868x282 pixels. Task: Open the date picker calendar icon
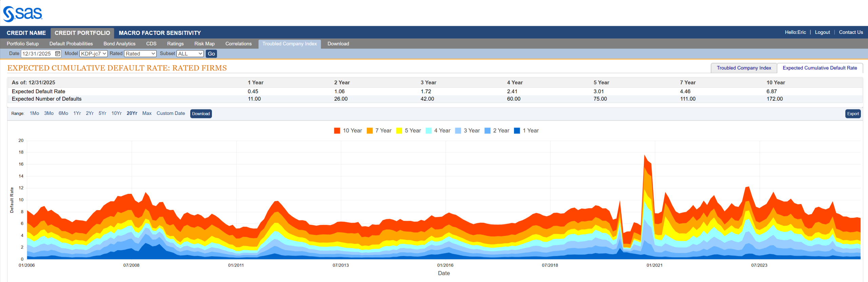[58, 54]
